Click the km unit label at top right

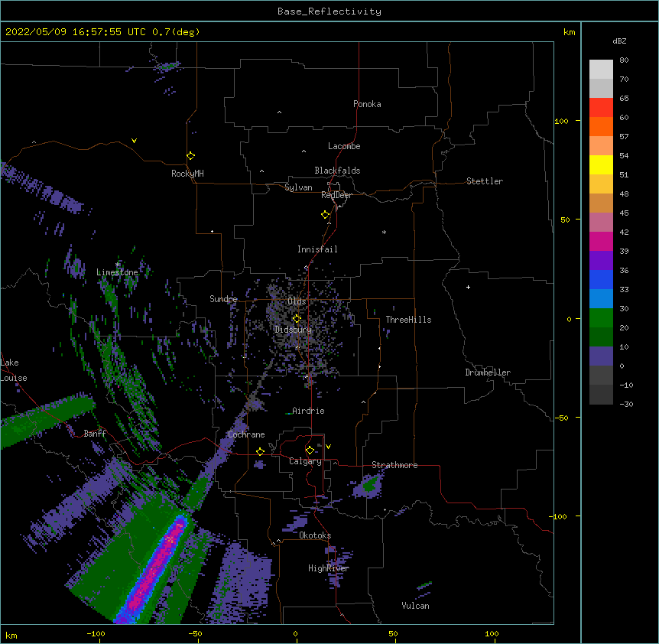click(x=569, y=32)
